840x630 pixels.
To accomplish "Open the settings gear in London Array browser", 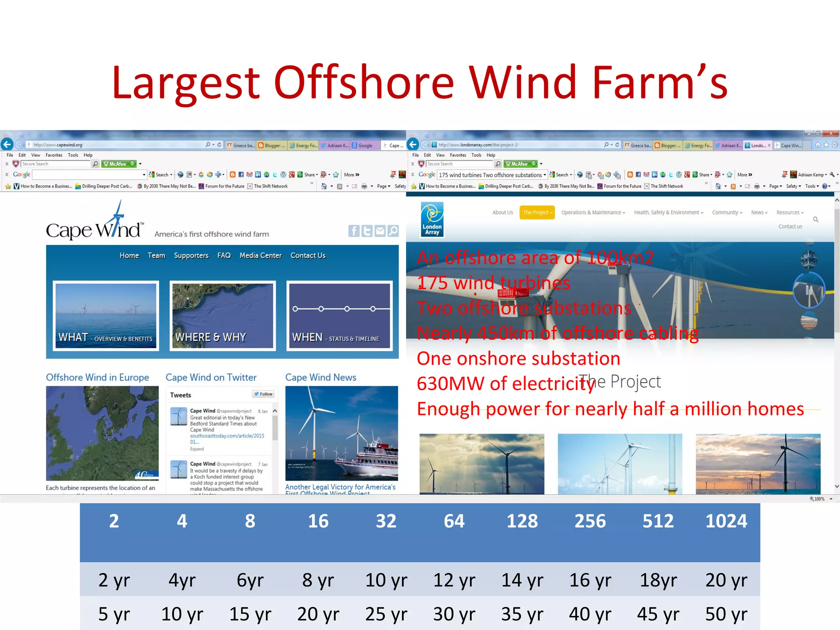I will click(834, 145).
